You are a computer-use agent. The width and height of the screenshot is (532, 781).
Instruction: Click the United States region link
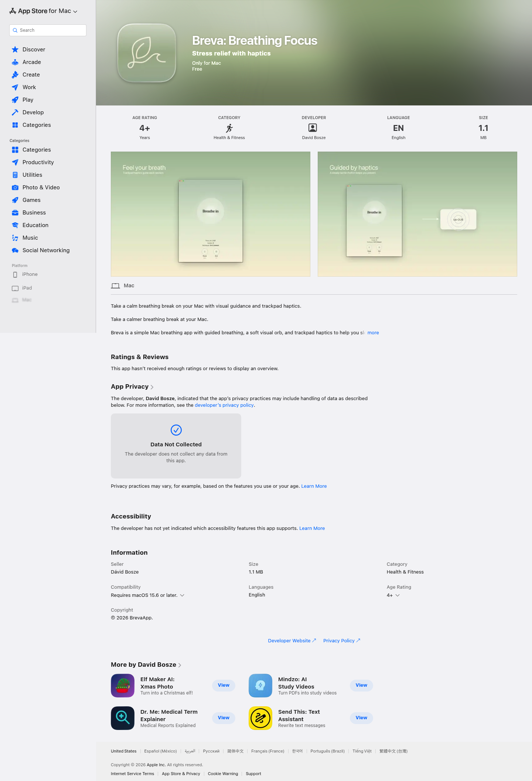123,751
